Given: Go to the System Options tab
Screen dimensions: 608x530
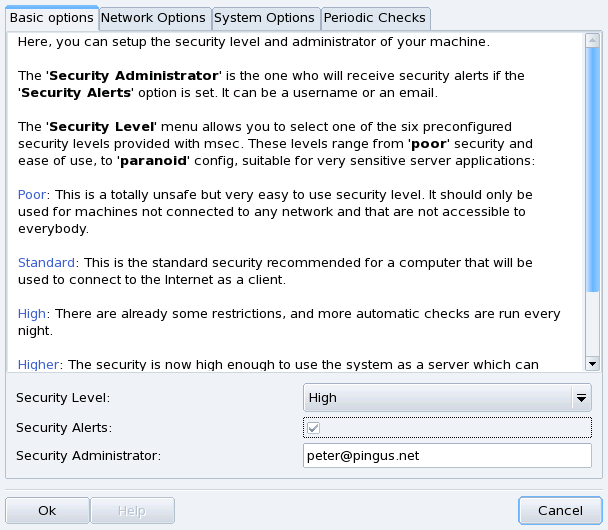Looking at the screenshot, I should click(x=265, y=18).
